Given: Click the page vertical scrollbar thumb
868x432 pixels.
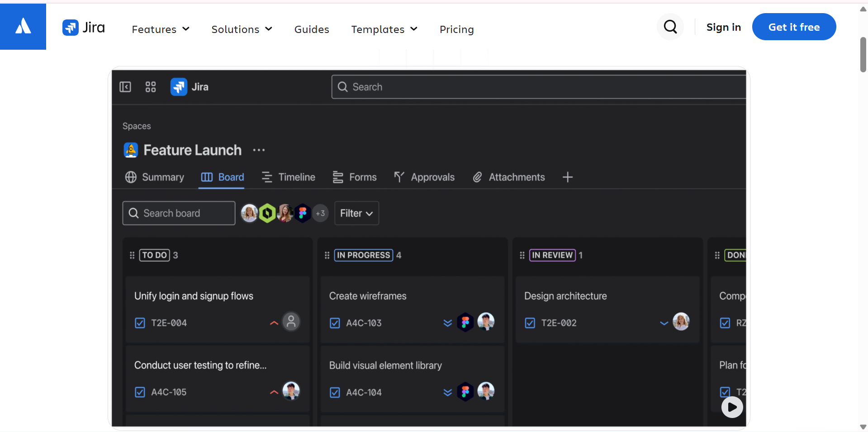Looking at the screenshot, I should (863, 55).
